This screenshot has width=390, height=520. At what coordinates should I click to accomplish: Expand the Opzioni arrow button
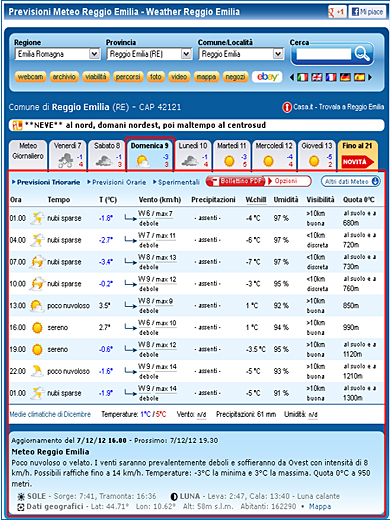(x=288, y=181)
